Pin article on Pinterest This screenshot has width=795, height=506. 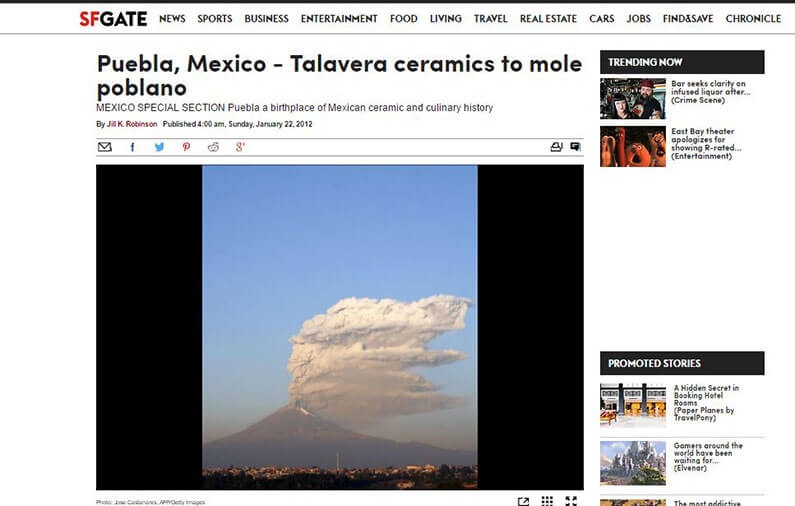187,147
